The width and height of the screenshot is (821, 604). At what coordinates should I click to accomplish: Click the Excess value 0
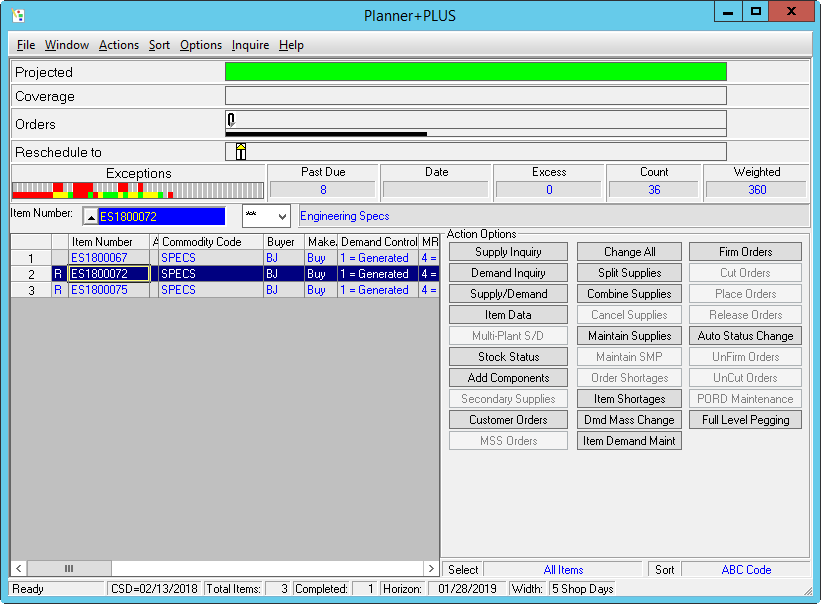(x=549, y=189)
